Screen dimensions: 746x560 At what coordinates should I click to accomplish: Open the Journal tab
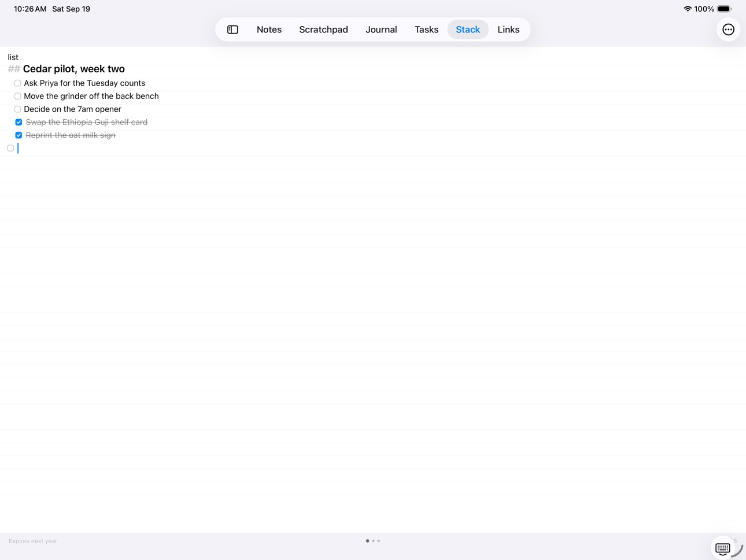381,30
